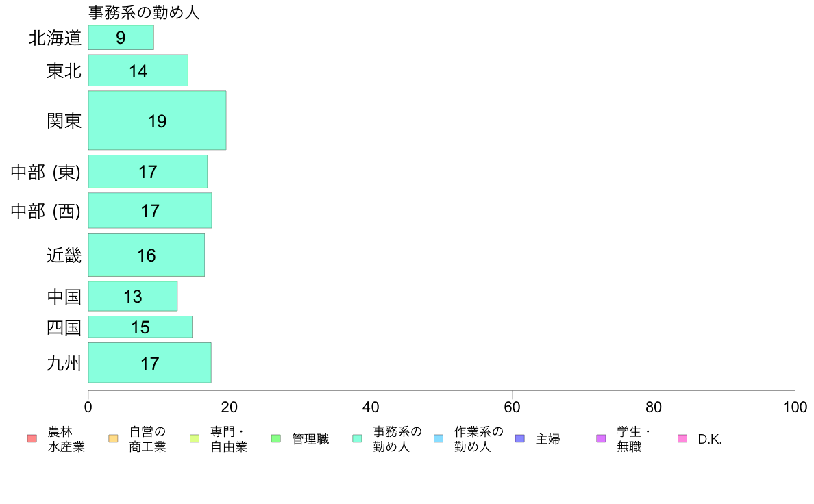Click the yellow 専門・自由業 legend swatch
The image size is (814, 504).
click(195, 438)
